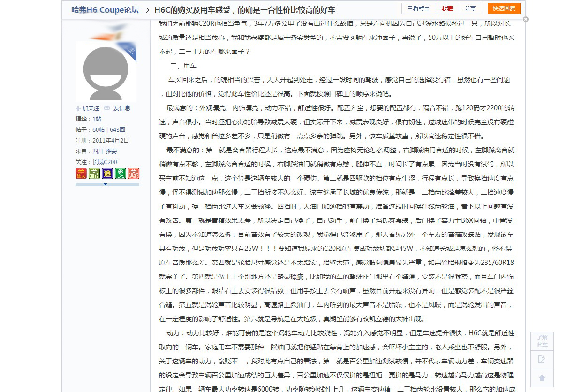Expand the badges with the blue arrow
The image size is (582, 392).
coord(106,183)
